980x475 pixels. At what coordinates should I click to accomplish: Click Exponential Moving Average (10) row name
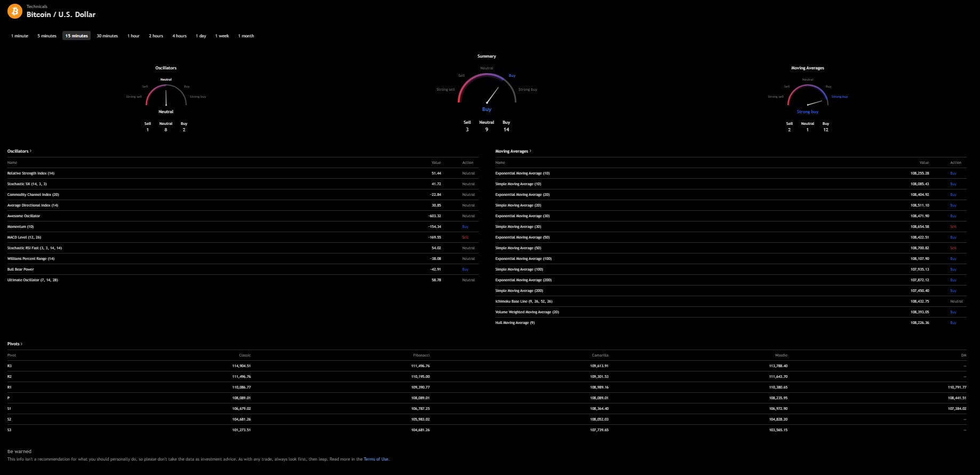522,173
